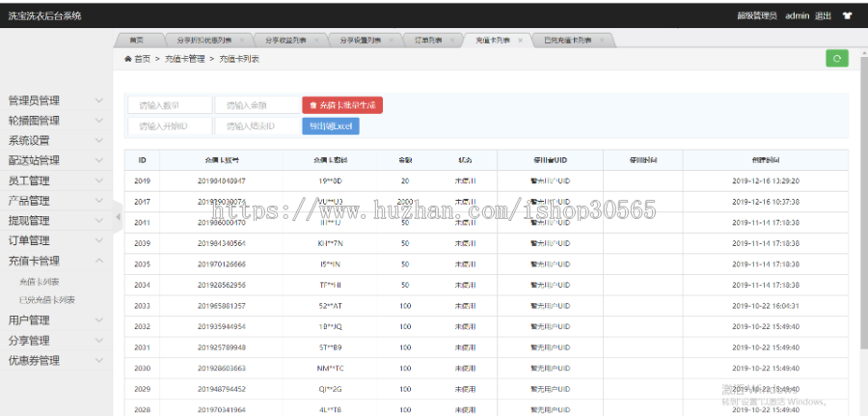Click password cell KH**7N
This screenshot has height=416, width=868.
point(331,243)
